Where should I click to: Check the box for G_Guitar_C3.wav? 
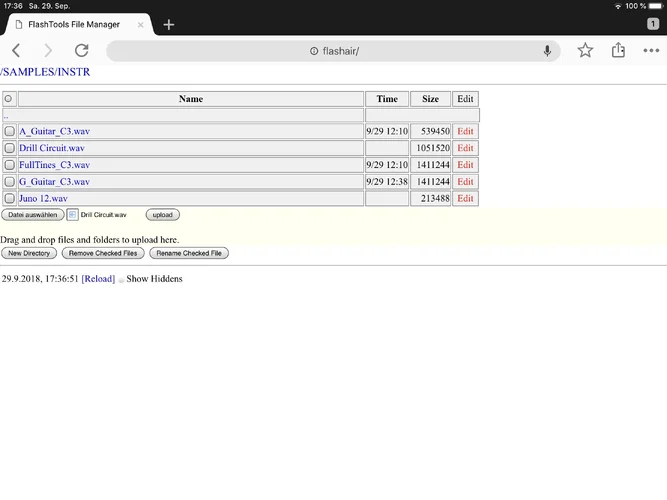9,182
